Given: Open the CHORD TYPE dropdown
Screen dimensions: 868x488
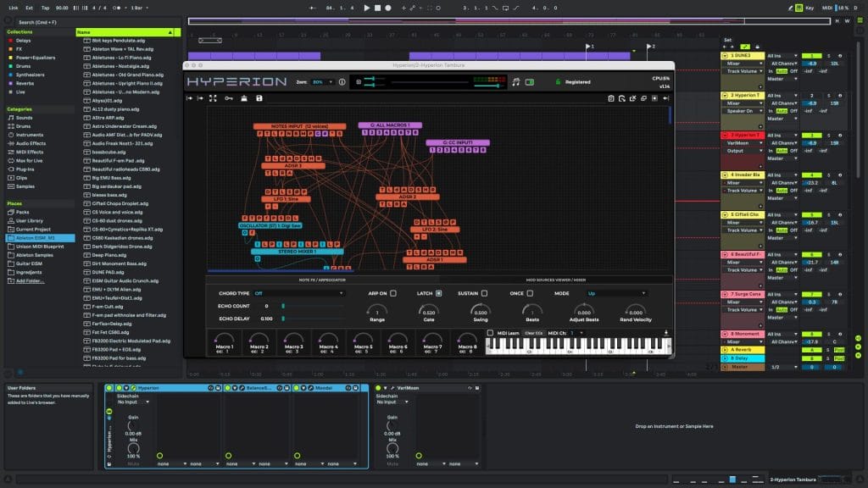Looking at the screenshot, I should tap(299, 293).
